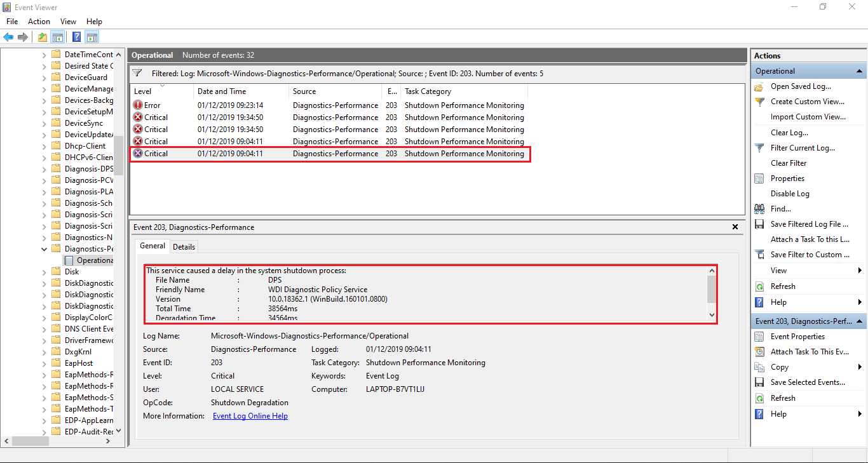This screenshot has width=868, height=463.
Task: Click the Event Properties icon
Action: [759, 337]
